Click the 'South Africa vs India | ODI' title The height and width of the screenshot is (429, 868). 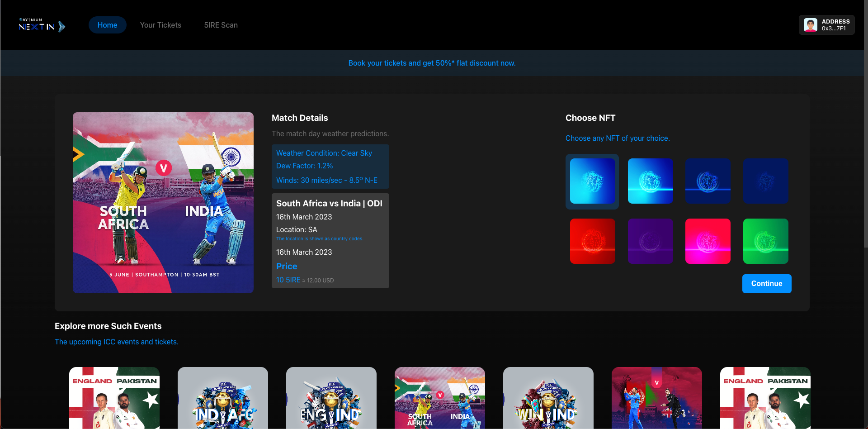click(329, 204)
